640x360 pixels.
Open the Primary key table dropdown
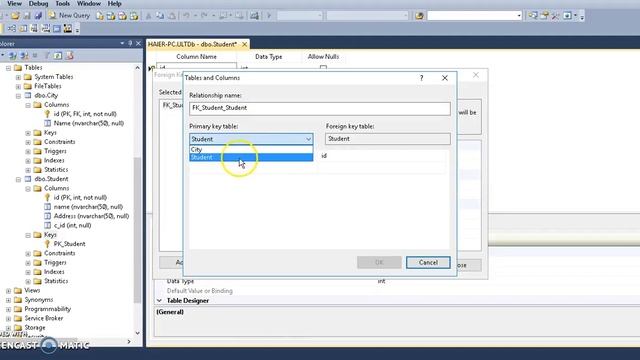pyautogui.click(x=308, y=139)
